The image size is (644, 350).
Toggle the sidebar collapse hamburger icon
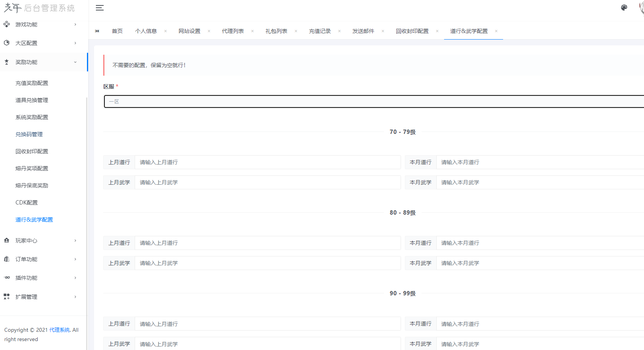click(100, 8)
